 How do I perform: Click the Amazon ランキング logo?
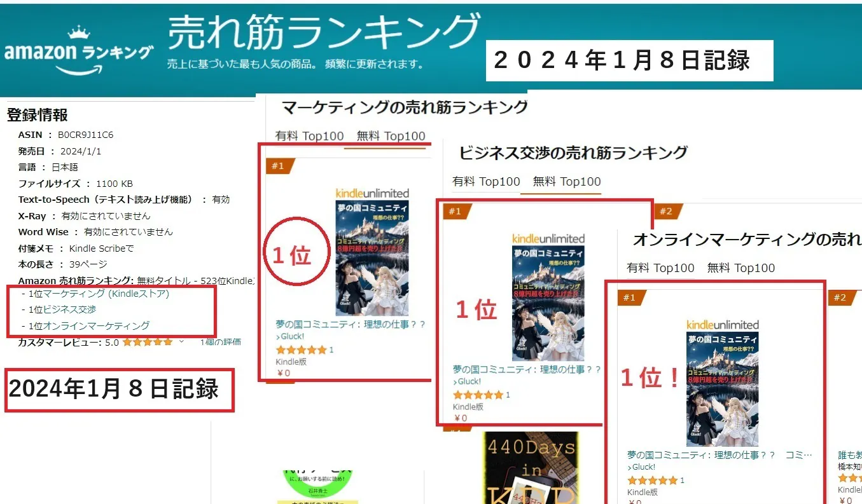[78, 50]
